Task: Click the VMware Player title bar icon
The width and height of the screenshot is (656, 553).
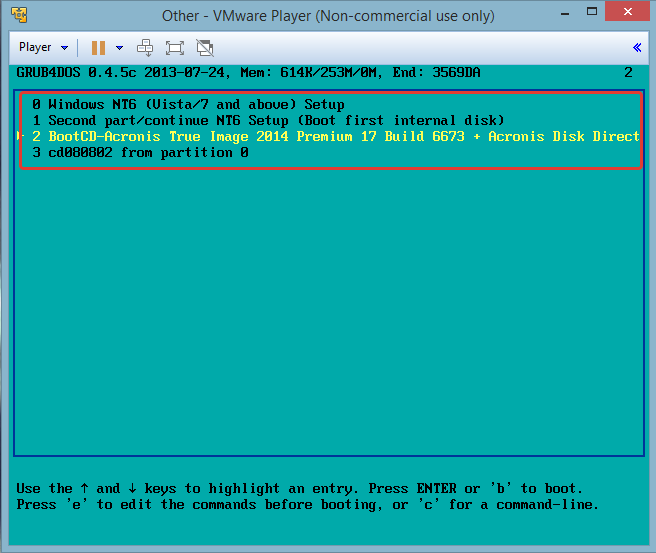Action: tap(19, 15)
